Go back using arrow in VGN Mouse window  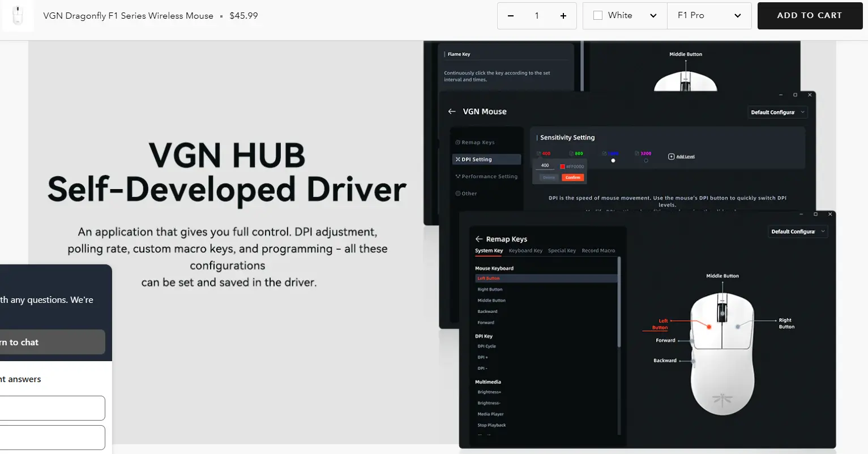452,112
